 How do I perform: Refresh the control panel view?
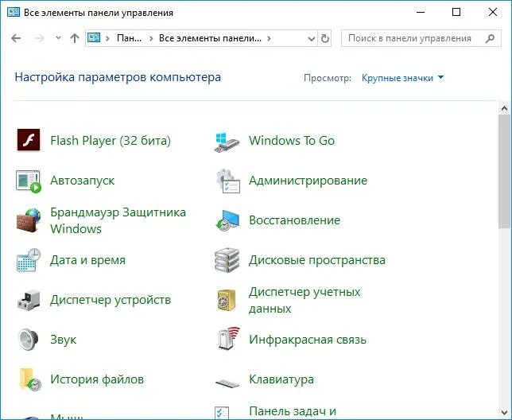[x=325, y=38]
